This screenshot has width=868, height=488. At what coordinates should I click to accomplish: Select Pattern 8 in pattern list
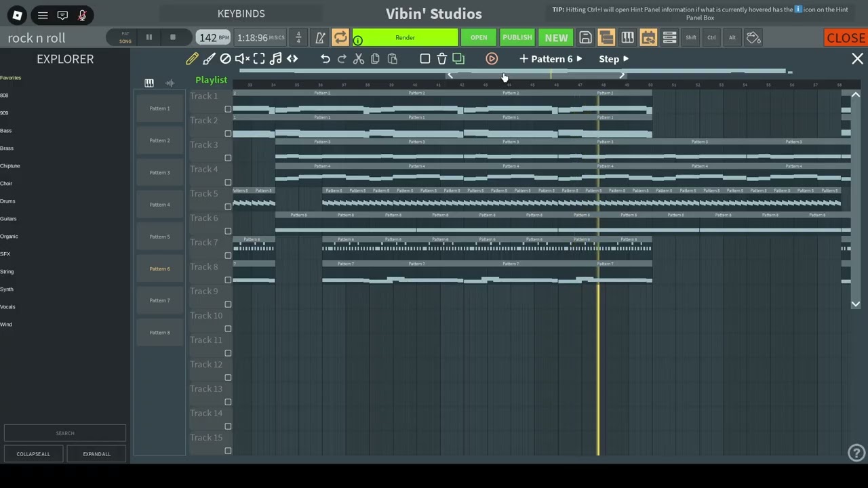[x=160, y=333]
